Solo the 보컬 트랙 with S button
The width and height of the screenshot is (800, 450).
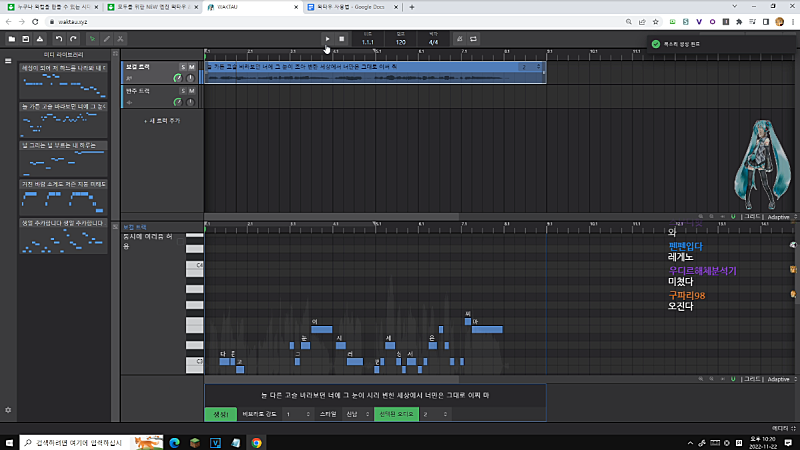pyautogui.click(x=182, y=66)
